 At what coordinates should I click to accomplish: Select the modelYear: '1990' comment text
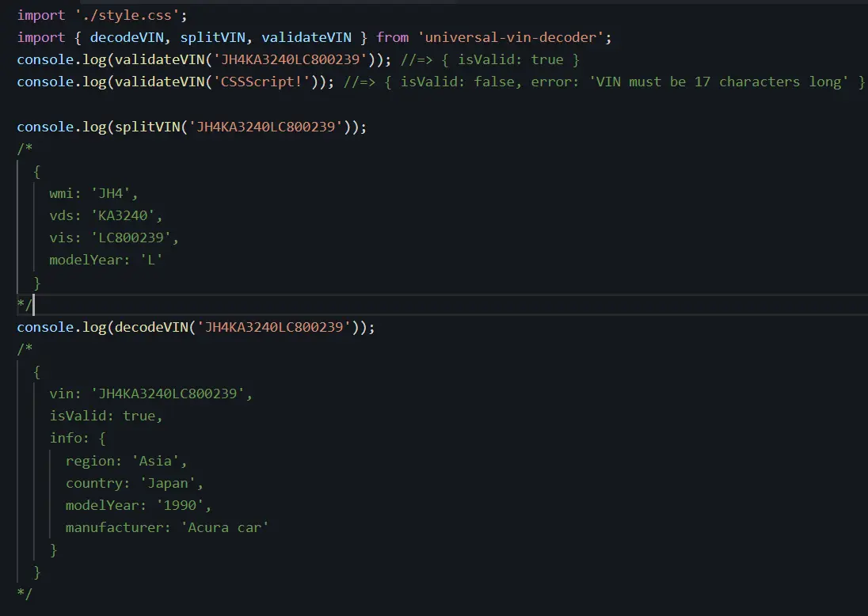140,504
